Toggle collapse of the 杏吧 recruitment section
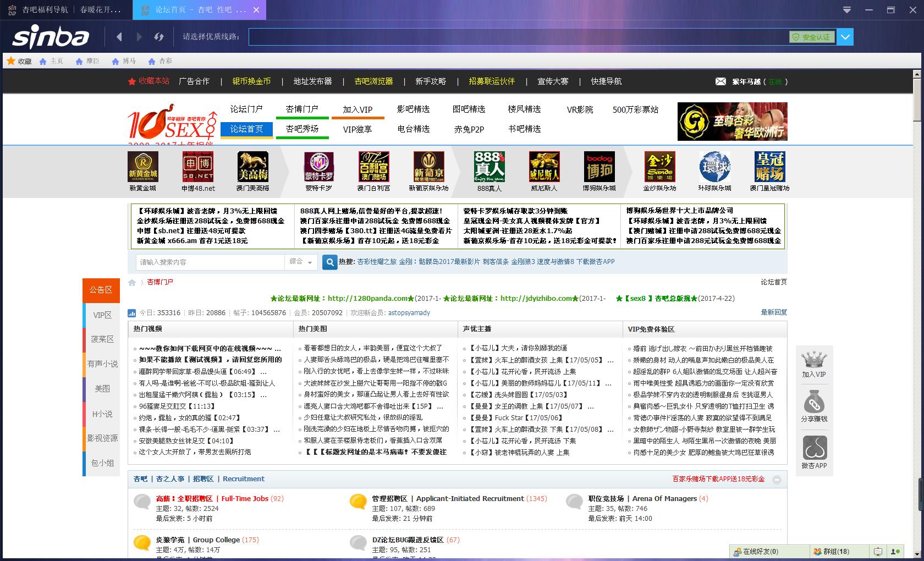 [777, 480]
